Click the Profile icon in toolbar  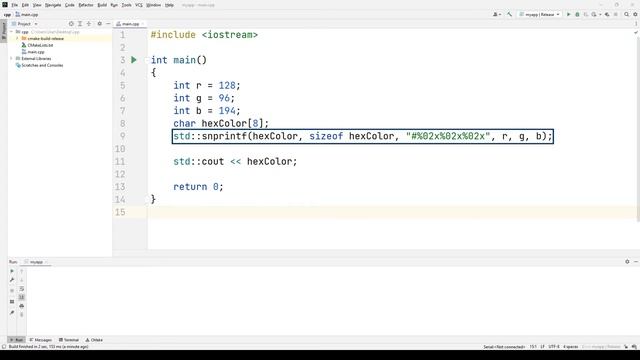coord(595,14)
